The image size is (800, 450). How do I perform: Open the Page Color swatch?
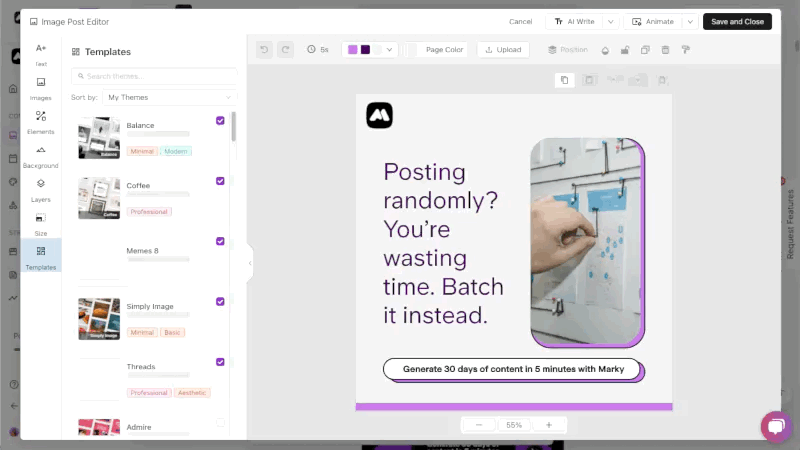point(412,49)
